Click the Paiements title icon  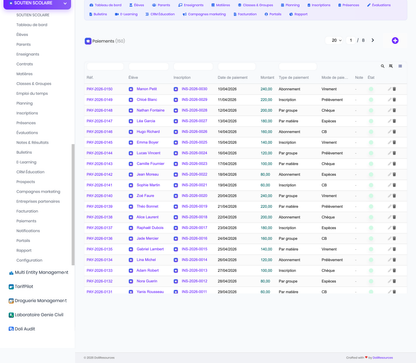click(x=88, y=41)
